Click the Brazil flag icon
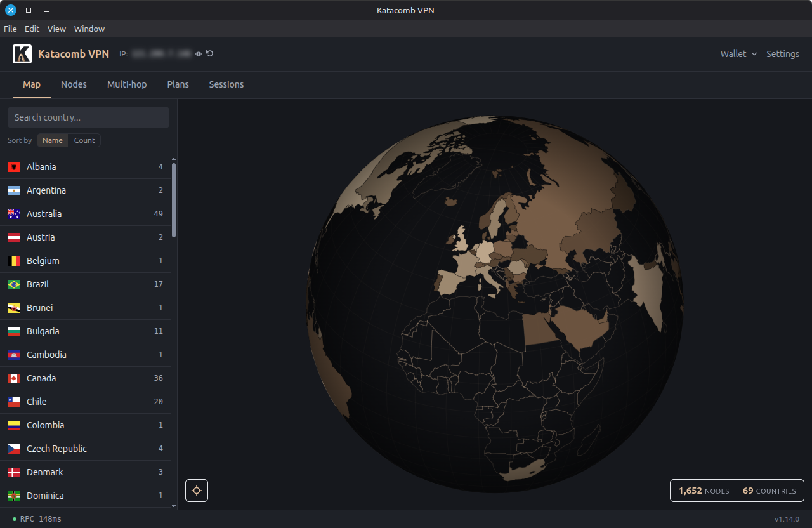Viewport: 812px width, 528px height. (14, 284)
